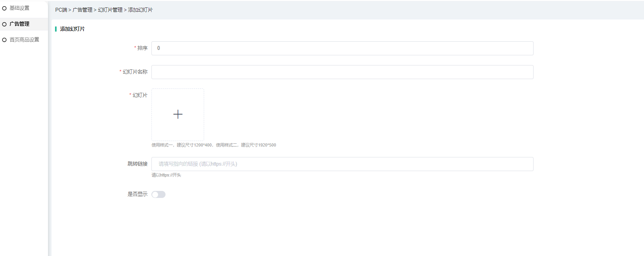Click the 请以https://开头 hint below the link field

(166, 175)
